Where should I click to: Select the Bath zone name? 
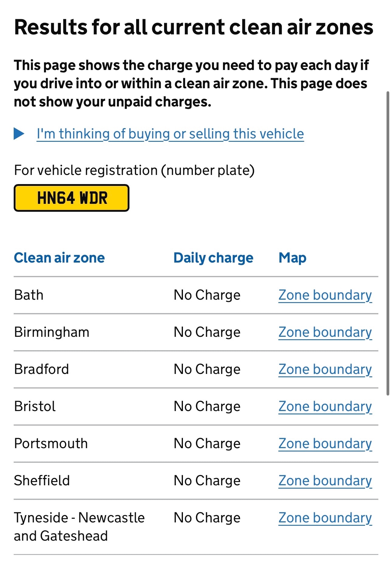coord(29,295)
